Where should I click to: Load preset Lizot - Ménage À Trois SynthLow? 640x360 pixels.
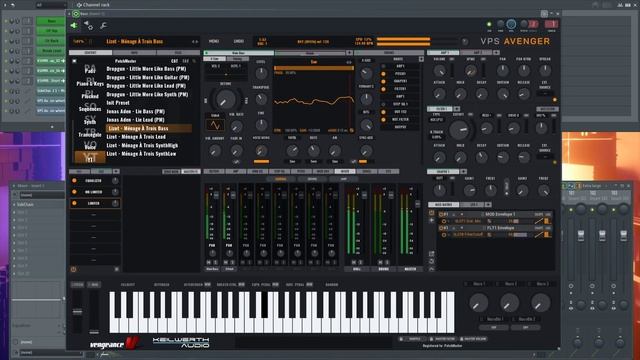pos(141,154)
